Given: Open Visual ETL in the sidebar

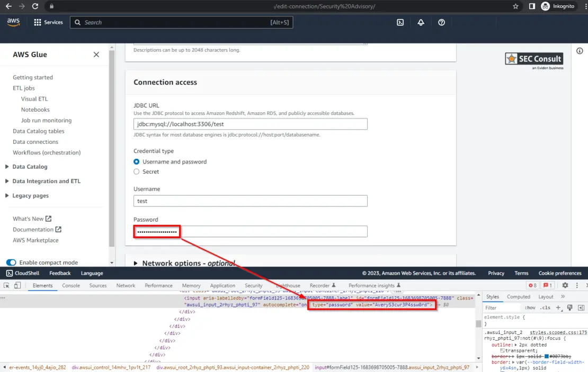Looking at the screenshot, I should pos(34,99).
